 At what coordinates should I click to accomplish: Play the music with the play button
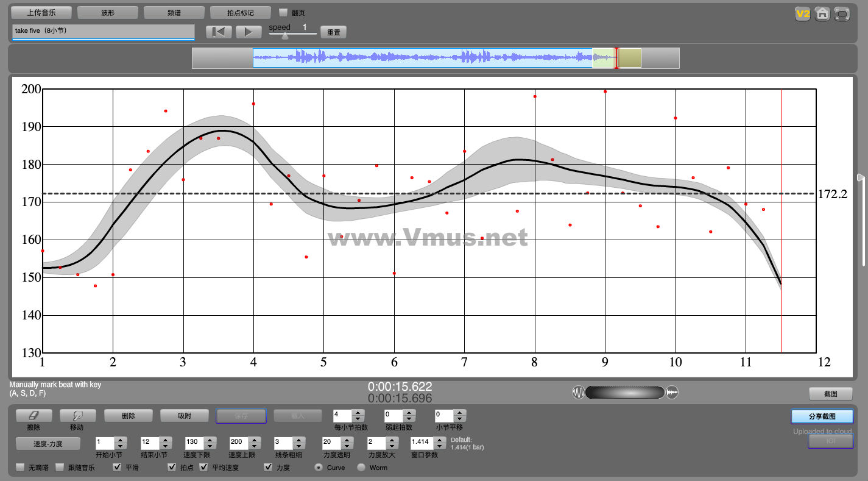coord(249,32)
